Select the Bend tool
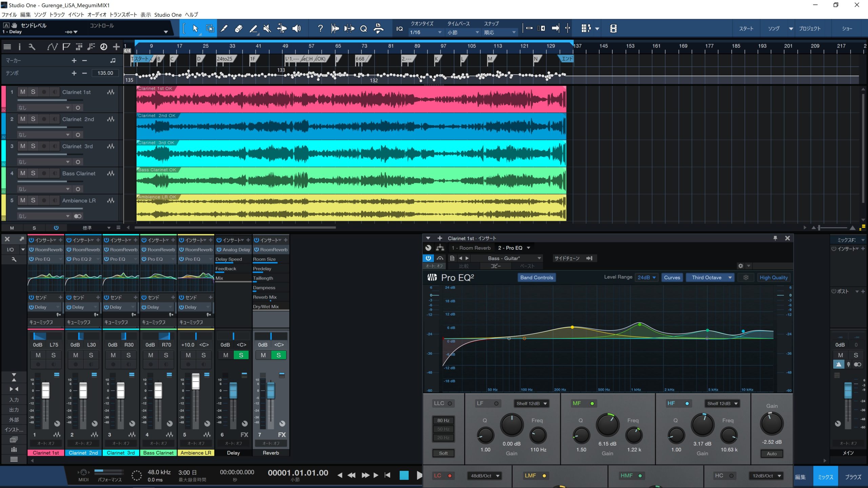Image resolution: width=868 pixels, height=488 pixels. click(281, 28)
